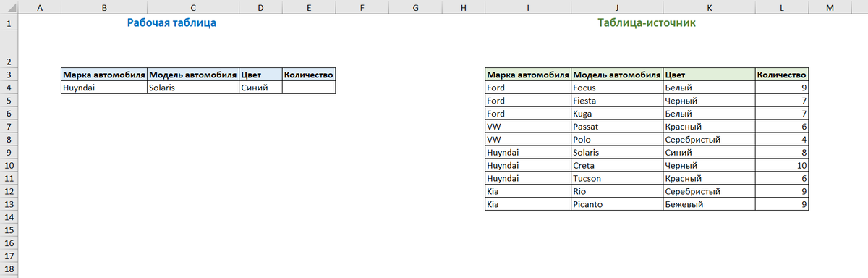Image resolution: width=868 pixels, height=278 pixels.
Task: Select column B by its header
Action: (x=104, y=7)
